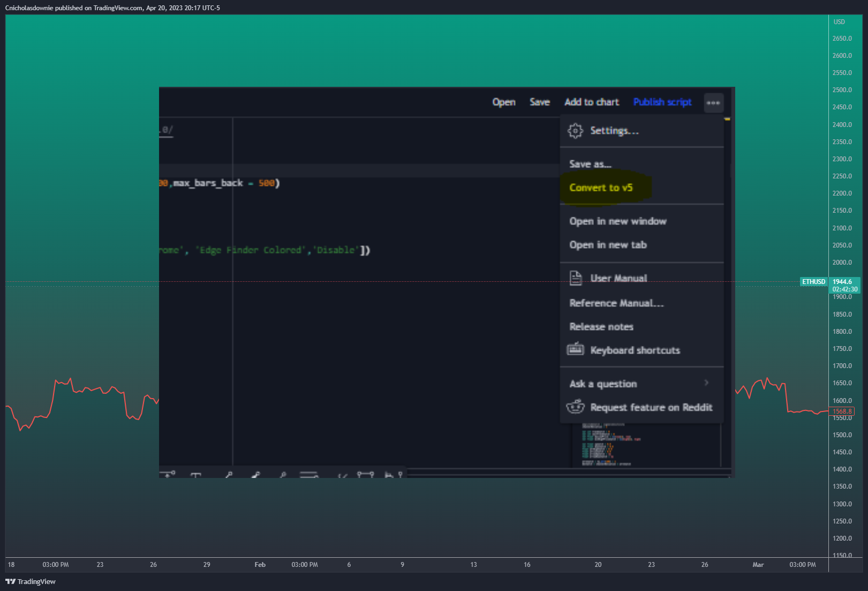Expand the Ask a question submenu arrow

point(706,383)
